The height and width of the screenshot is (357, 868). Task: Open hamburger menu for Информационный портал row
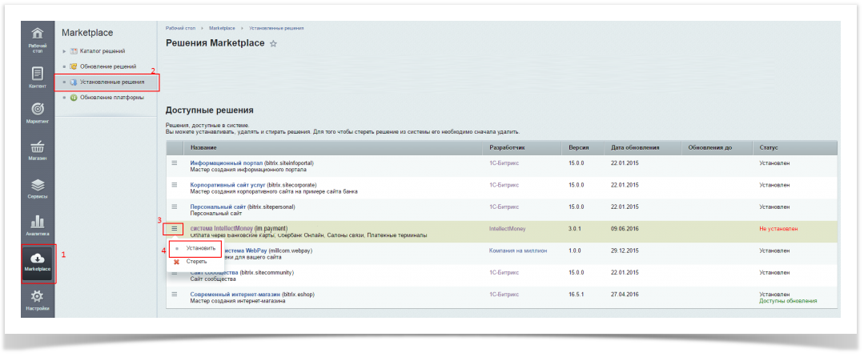(175, 162)
